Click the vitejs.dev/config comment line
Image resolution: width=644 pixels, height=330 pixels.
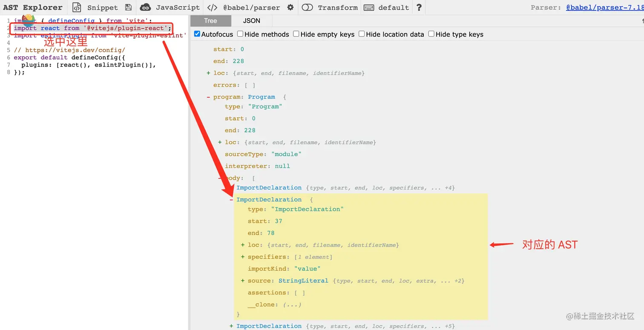tap(69, 50)
